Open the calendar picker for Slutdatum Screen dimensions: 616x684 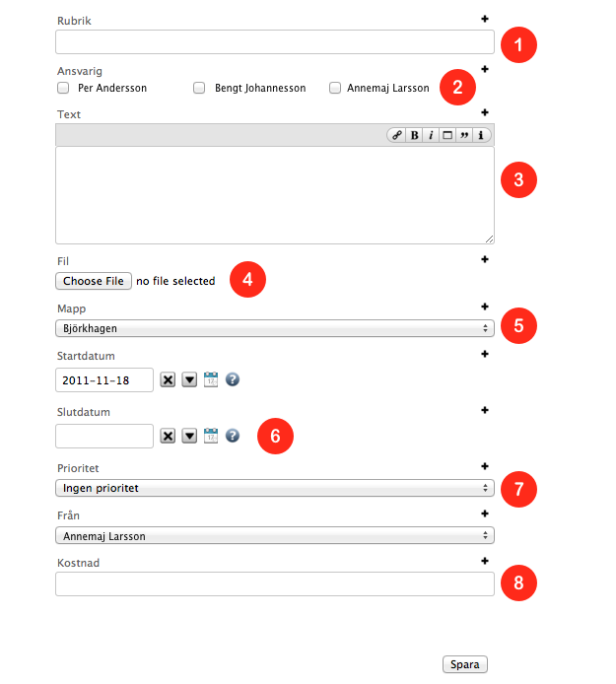tap(211, 436)
